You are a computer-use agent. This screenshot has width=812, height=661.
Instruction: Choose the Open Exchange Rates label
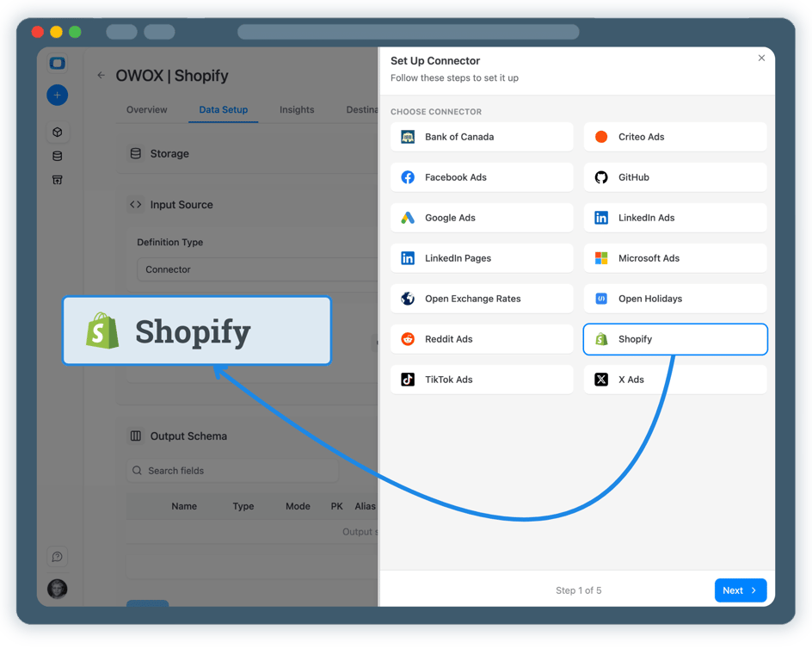click(473, 299)
